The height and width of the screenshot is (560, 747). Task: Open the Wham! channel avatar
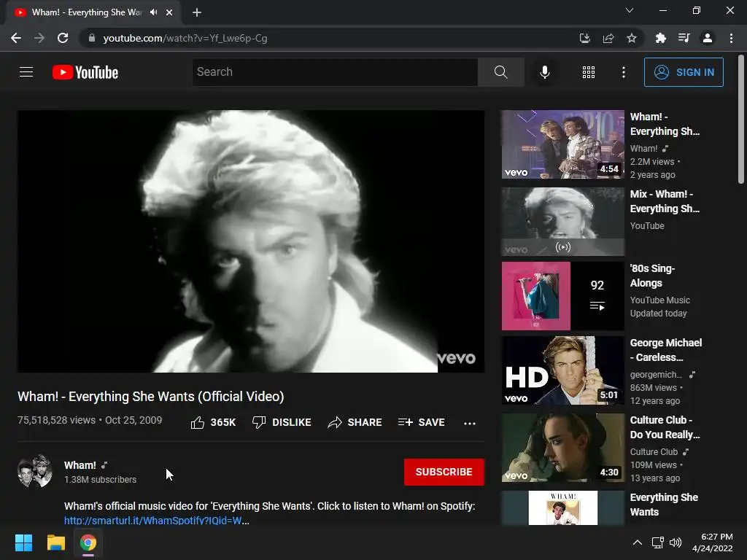coord(35,471)
